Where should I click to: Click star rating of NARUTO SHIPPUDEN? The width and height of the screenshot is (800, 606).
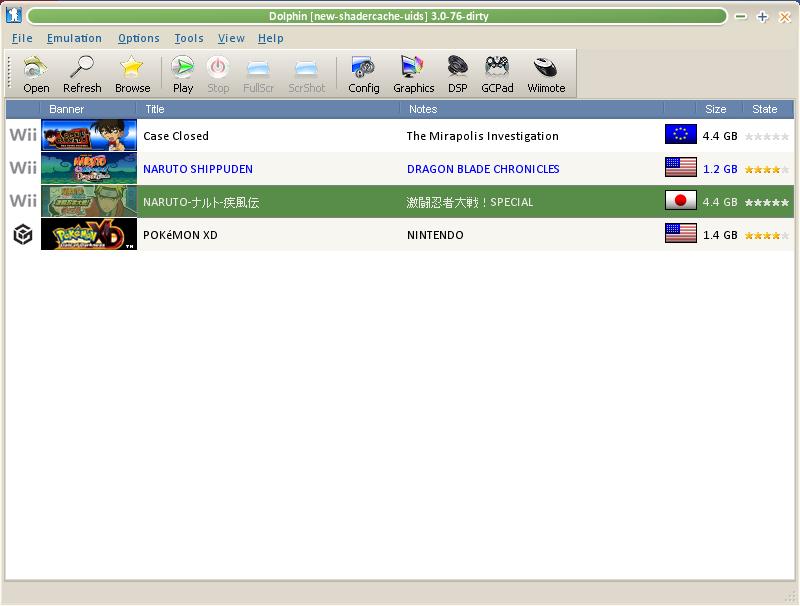pyautogui.click(x=767, y=169)
